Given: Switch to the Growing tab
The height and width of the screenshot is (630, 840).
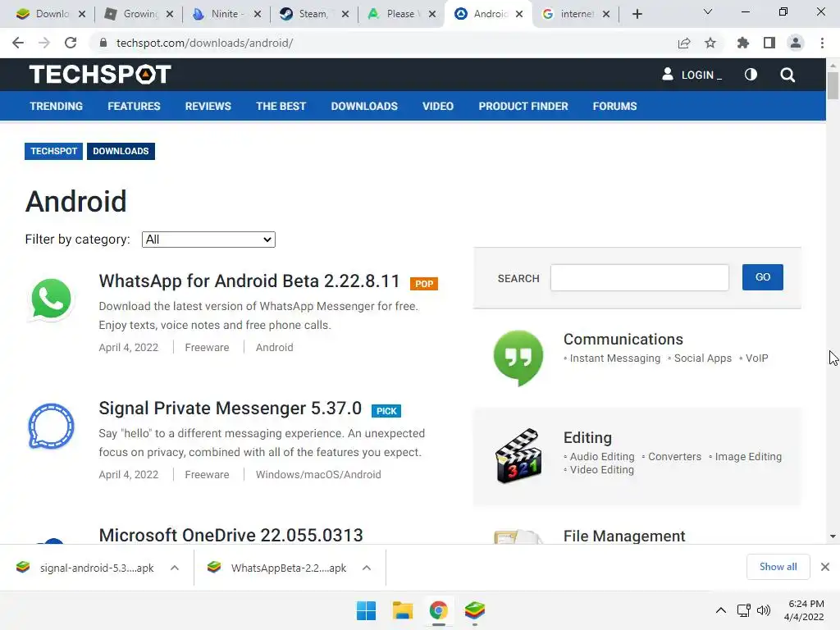Looking at the screenshot, I should (x=139, y=14).
